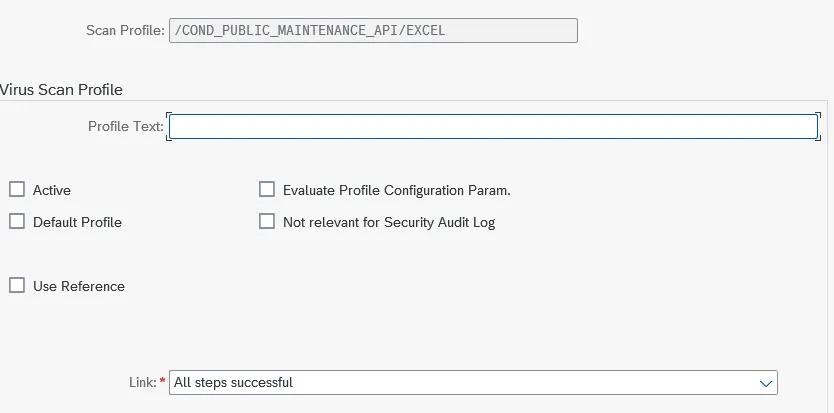
Task: Enable the Not relevant for Security Audit Log box
Action: [x=267, y=222]
